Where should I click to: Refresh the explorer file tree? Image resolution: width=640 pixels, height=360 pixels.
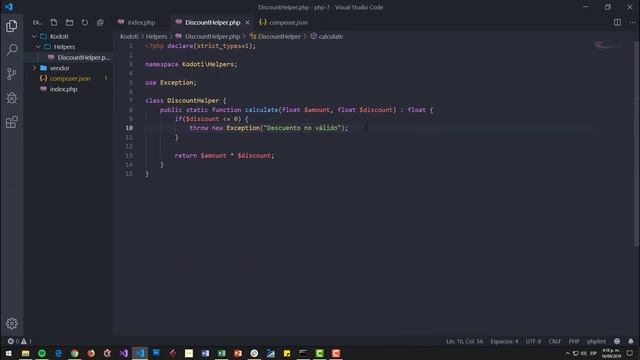84,22
